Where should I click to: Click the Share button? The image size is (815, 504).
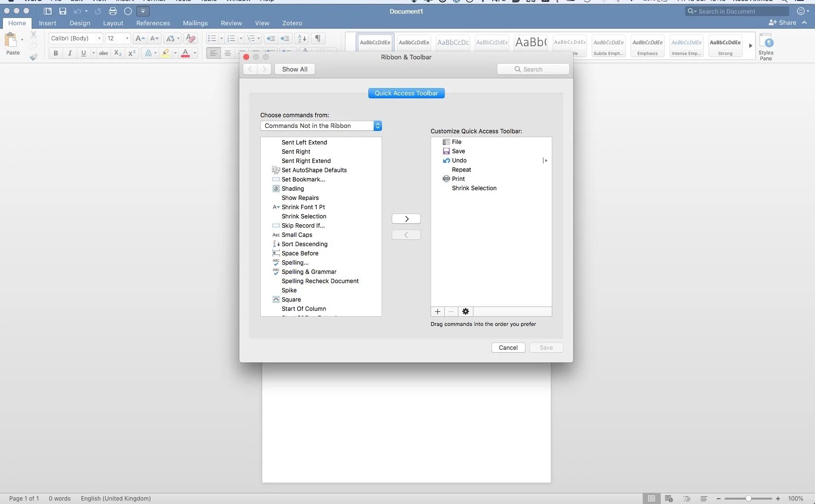782,23
